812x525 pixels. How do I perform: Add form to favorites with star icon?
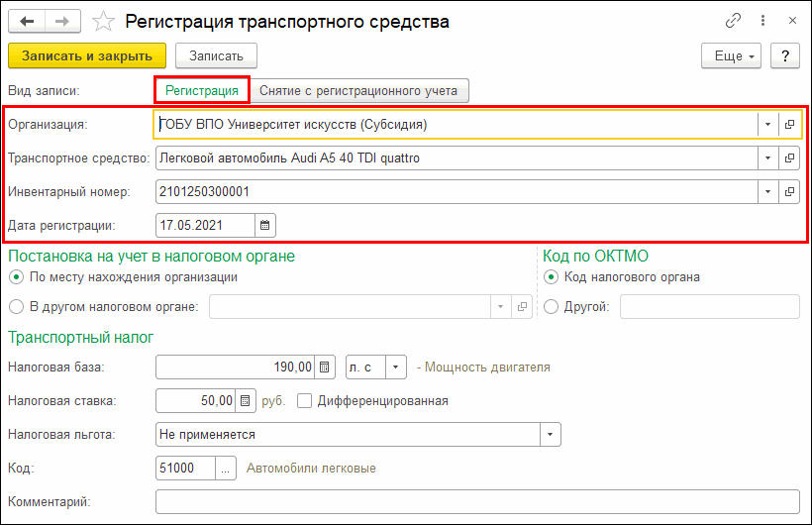click(103, 21)
